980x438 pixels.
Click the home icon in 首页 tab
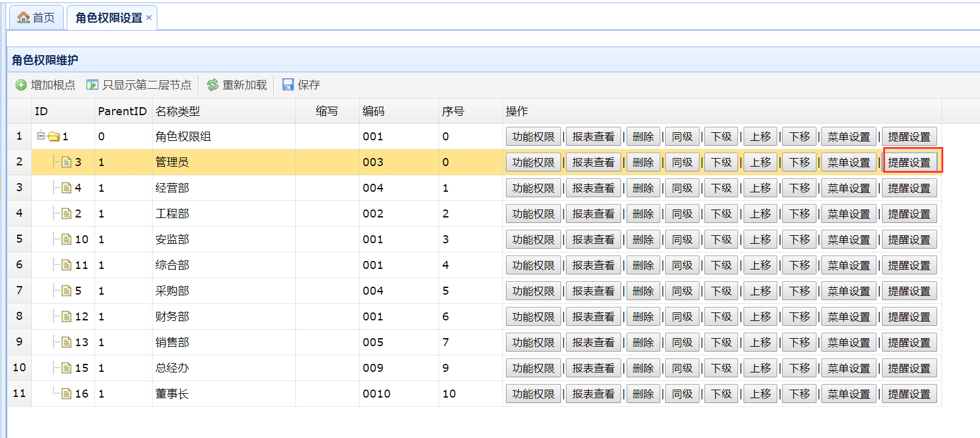pos(23,18)
